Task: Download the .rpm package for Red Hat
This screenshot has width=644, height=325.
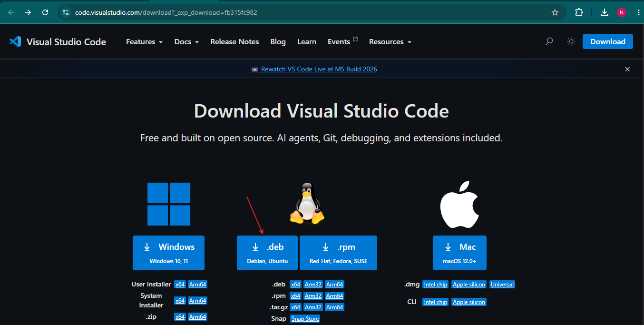Action: click(x=338, y=253)
